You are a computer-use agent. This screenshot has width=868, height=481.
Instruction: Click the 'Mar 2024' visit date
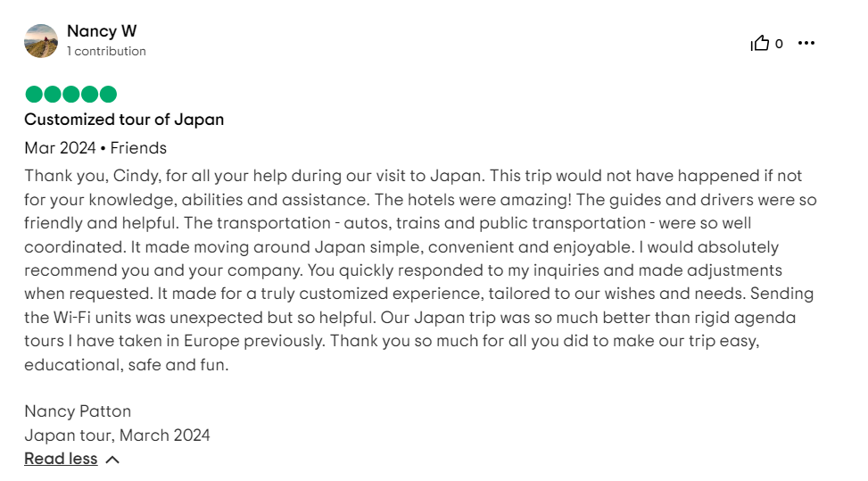coord(61,148)
